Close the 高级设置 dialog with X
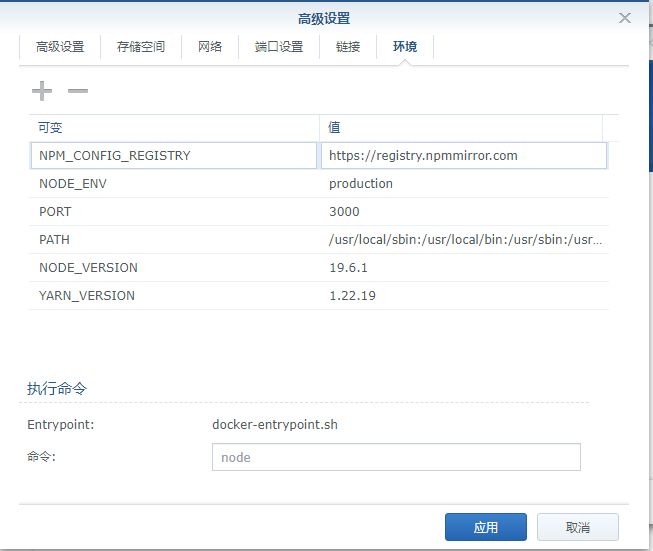 pos(625,18)
